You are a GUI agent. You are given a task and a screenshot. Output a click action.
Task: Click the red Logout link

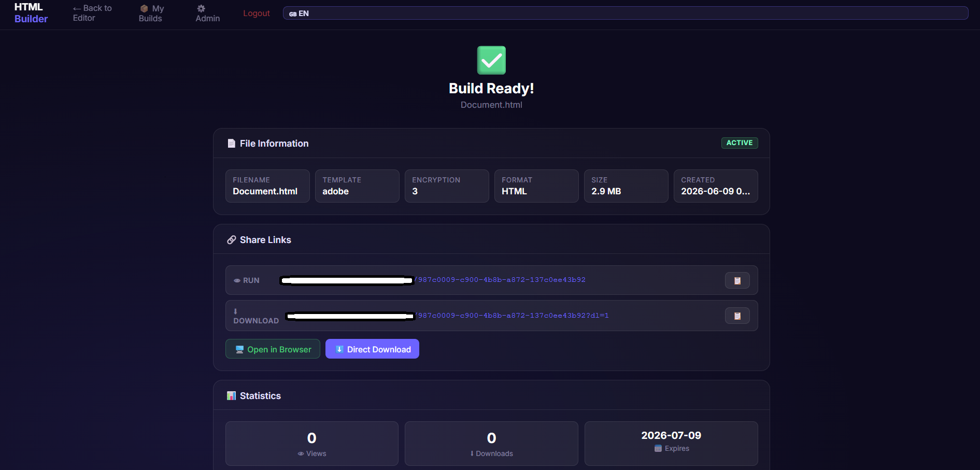point(257,13)
